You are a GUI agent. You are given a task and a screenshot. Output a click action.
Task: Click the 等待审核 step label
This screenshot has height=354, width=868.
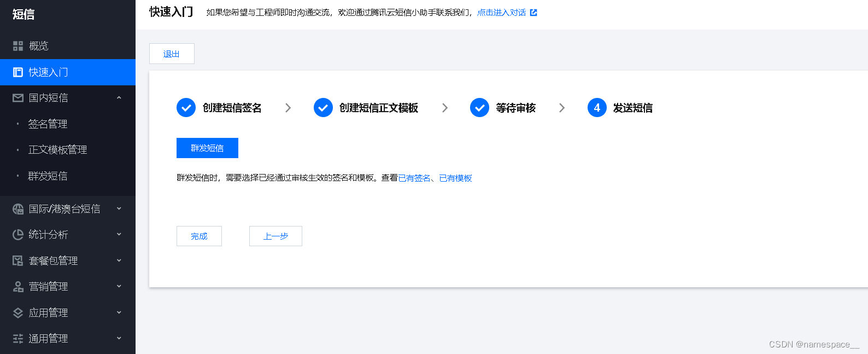(516, 108)
